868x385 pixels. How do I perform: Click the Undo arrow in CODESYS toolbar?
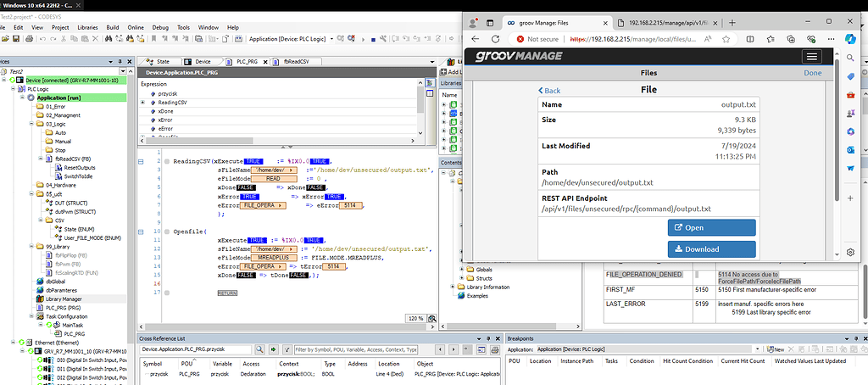pyautogui.click(x=42, y=39)
